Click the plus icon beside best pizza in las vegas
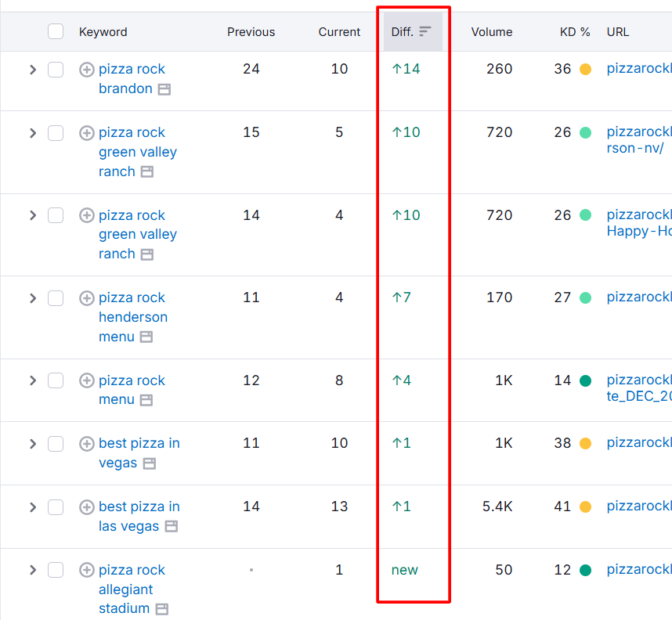 (x=87, y=507)
